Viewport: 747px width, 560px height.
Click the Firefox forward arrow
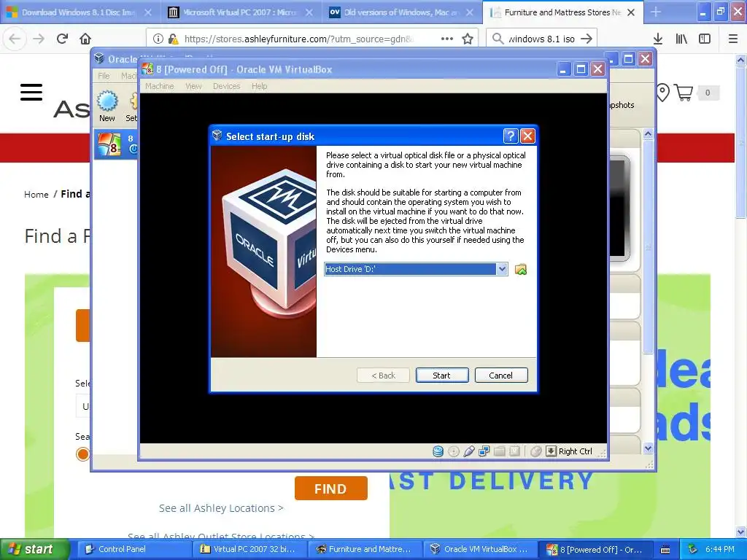(x=39, y=39)
